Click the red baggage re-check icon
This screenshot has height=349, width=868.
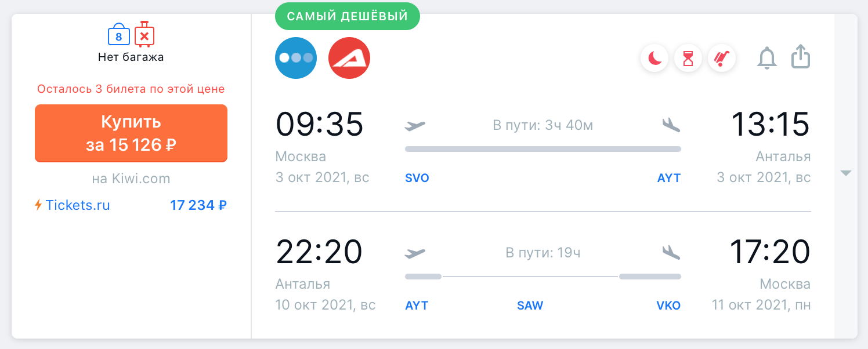click(x=722, y=59)
